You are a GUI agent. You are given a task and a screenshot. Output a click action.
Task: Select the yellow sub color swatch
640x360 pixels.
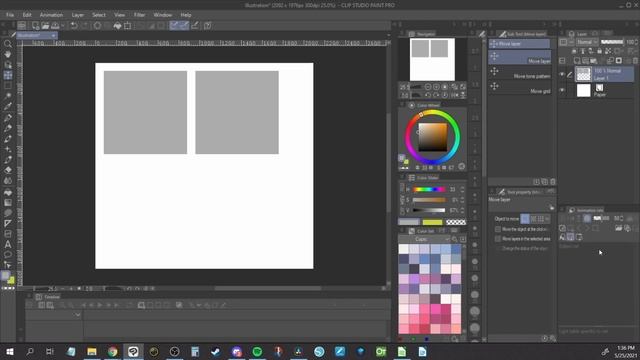[x=432, y=222]
